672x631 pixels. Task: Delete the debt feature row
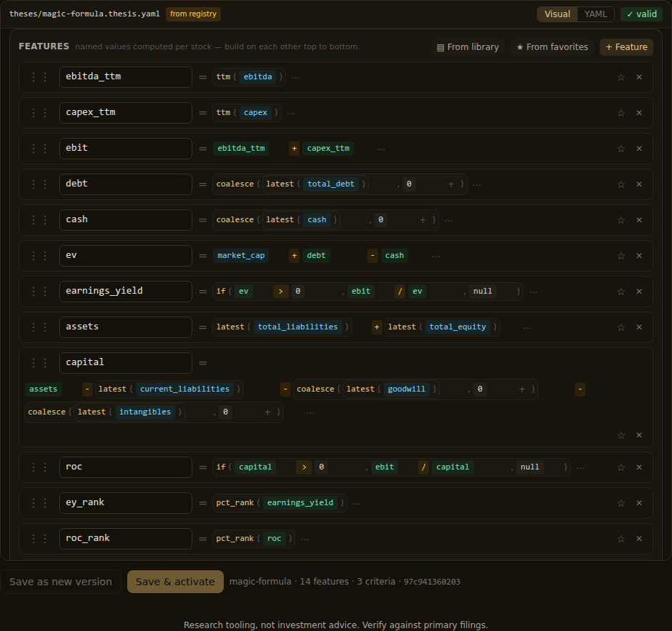tap(639, 184)
